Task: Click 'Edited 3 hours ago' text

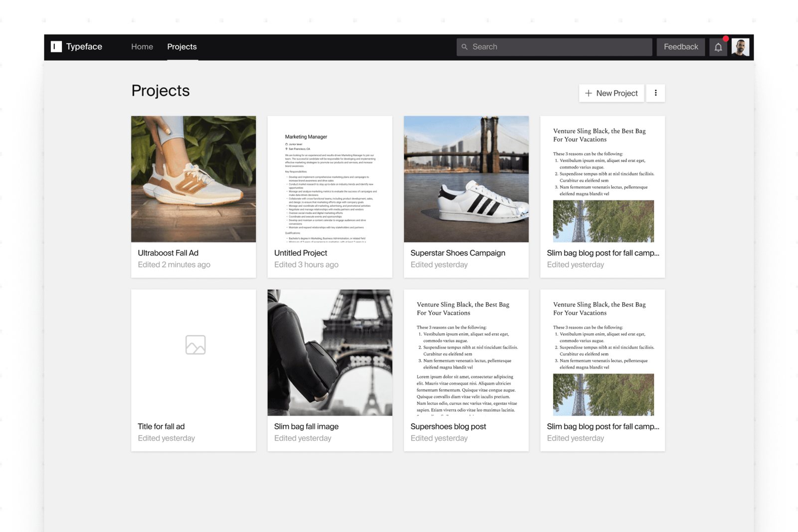Action: click(x=306, y=265)
